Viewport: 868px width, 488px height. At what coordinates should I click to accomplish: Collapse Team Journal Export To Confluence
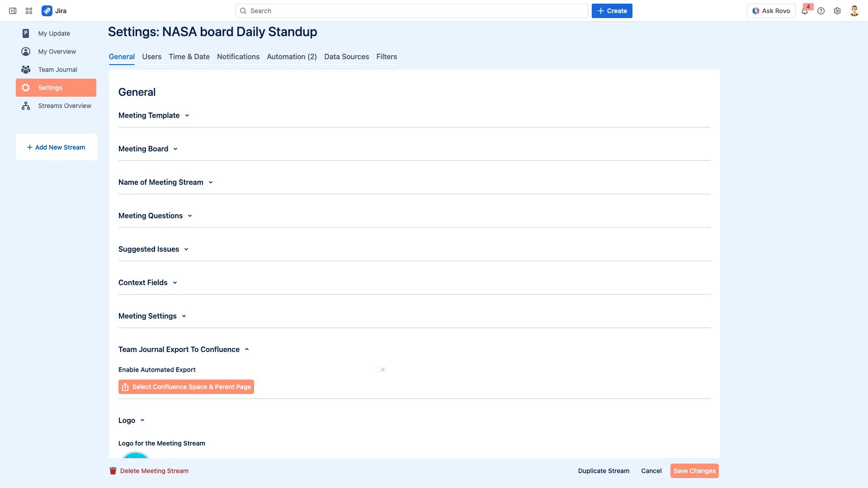[x=247, y=349]
